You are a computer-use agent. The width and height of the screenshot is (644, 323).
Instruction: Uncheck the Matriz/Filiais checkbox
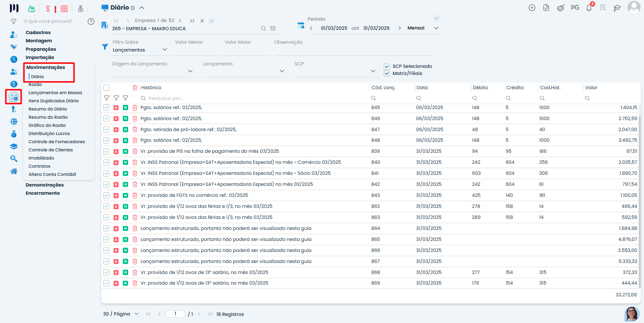point(387,74)
